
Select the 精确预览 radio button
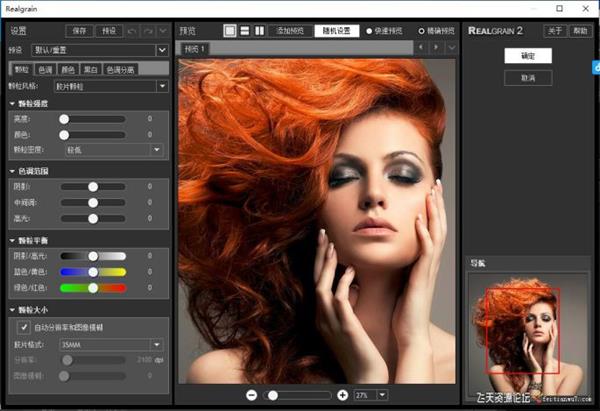(421, 31)
